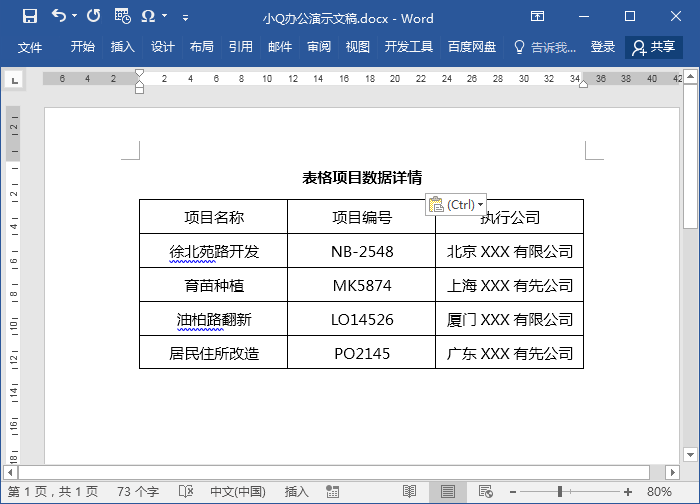700x504 pixels.
Task: Click the NB-2548 cell
Action: coord(362,251)
